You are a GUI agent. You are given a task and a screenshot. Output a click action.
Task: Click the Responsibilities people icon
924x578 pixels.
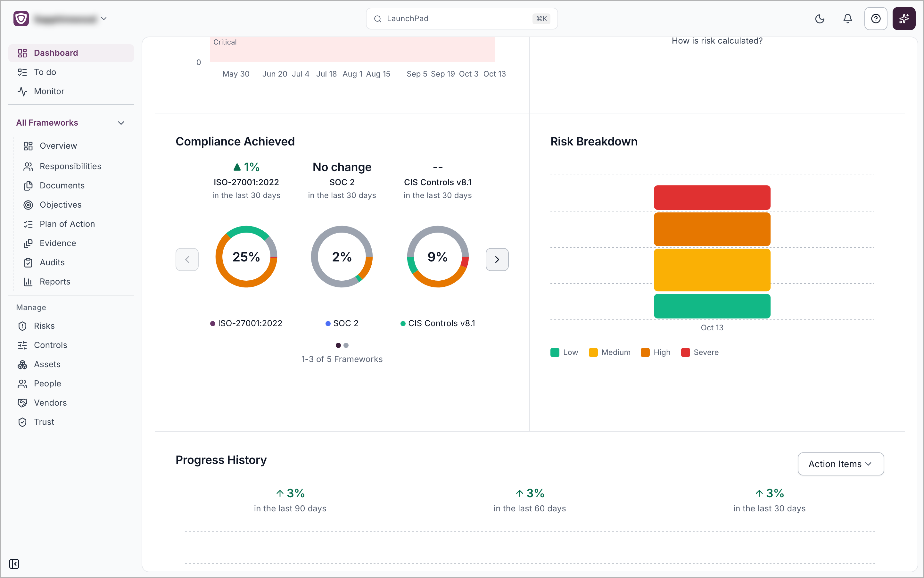[28, 166]
